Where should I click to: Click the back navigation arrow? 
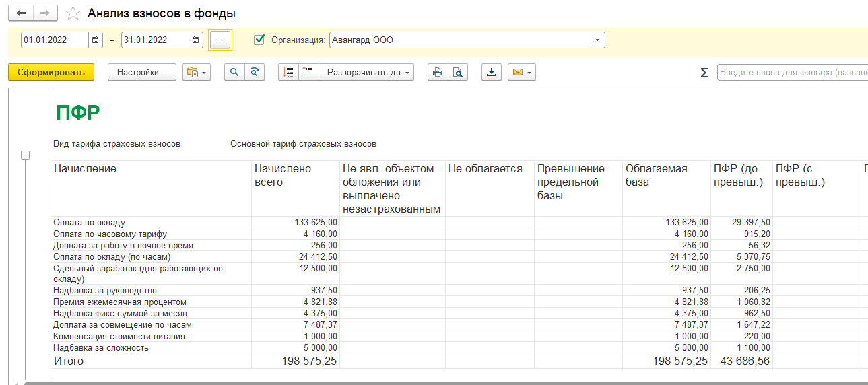coord(20,13)
